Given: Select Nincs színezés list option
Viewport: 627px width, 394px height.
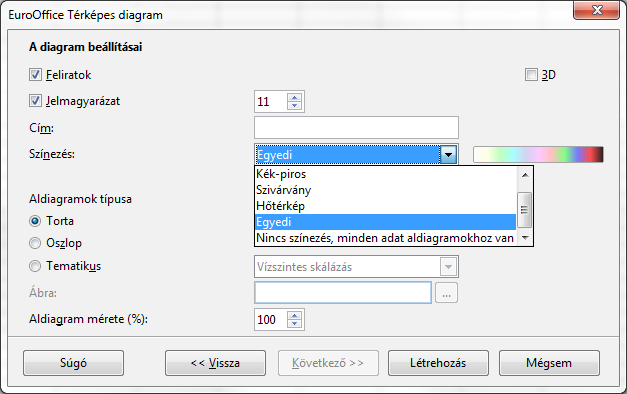Looking at the screenshot, I should (x=385, y=238).
